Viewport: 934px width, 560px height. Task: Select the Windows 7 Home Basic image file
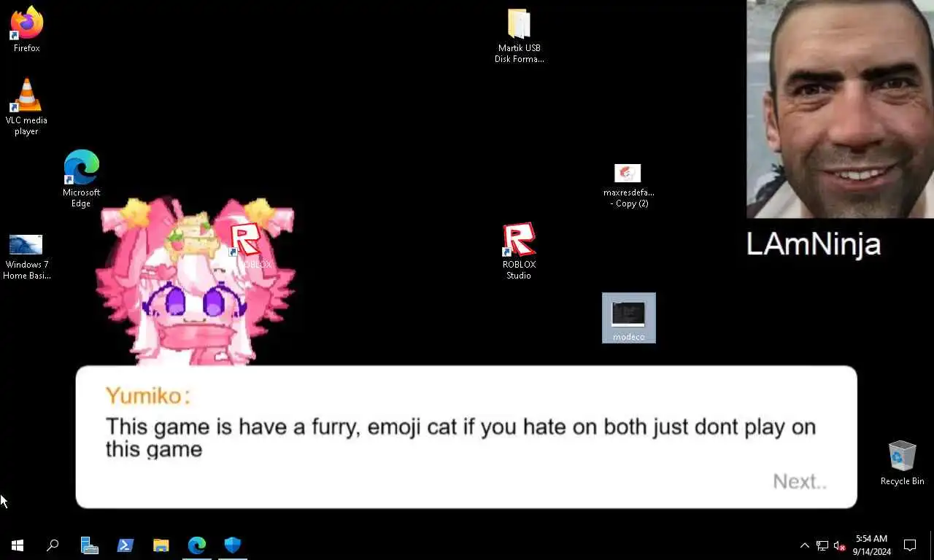coord(26,257)
